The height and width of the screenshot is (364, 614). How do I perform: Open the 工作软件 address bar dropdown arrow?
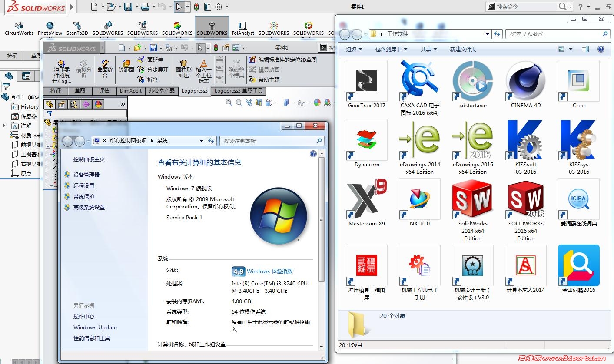[x=488, y=34]
